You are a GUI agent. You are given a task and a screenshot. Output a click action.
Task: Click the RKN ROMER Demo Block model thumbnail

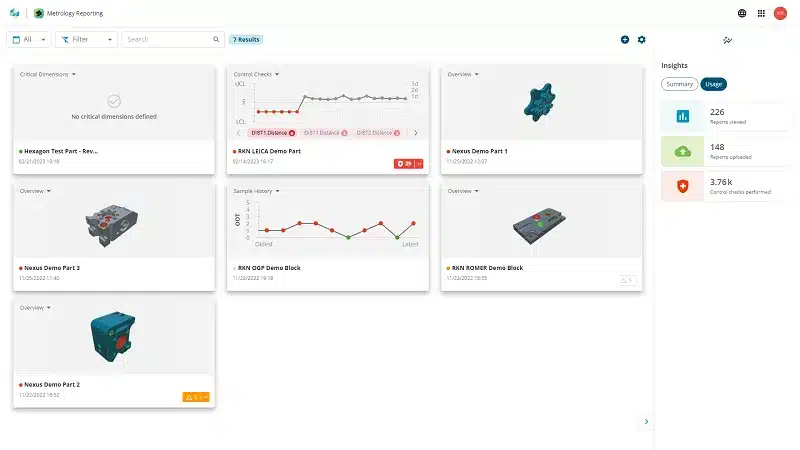tap(539, 225)
